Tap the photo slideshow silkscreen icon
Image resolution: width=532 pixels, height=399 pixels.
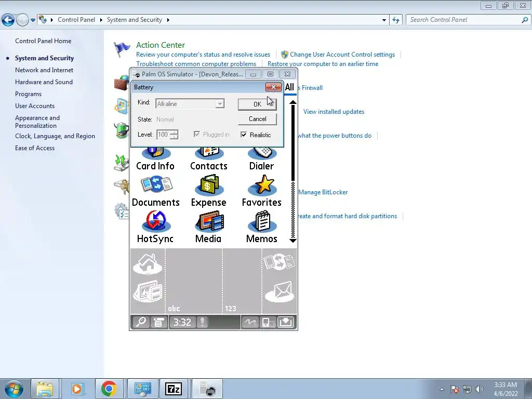[x=148, y=291]
